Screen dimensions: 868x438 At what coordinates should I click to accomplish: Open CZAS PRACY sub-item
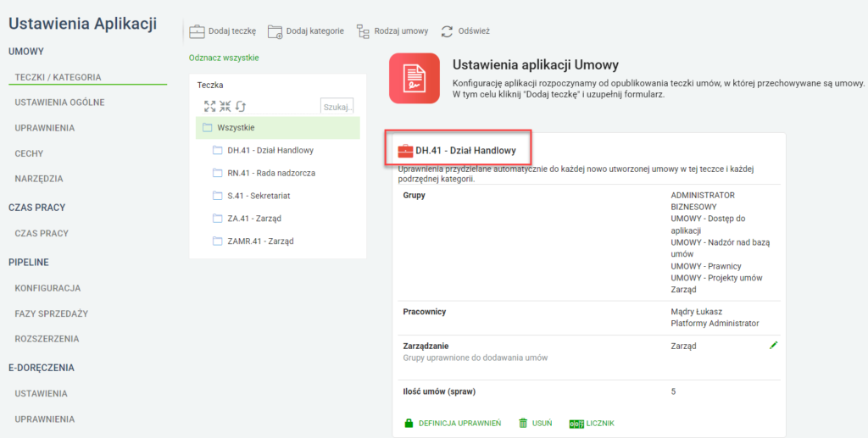tap(42, 233)
